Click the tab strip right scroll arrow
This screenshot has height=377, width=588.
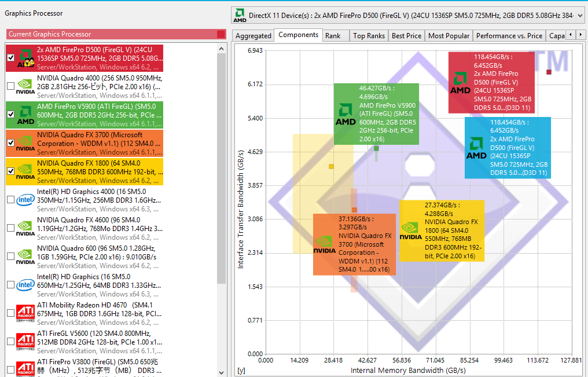[580, 35]
